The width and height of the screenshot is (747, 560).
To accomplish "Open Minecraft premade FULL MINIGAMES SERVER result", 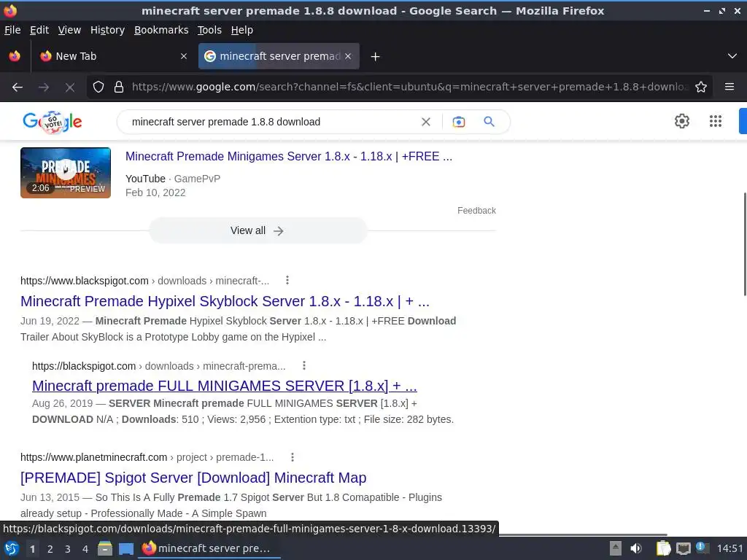I will 225,386.
